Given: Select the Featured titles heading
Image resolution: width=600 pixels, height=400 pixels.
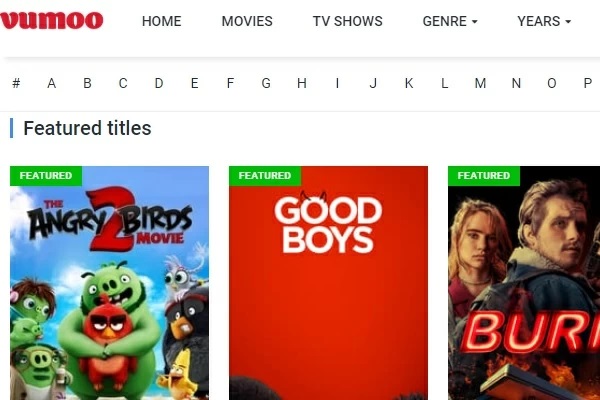Looking at the screenshot, I should coord(87,128).
